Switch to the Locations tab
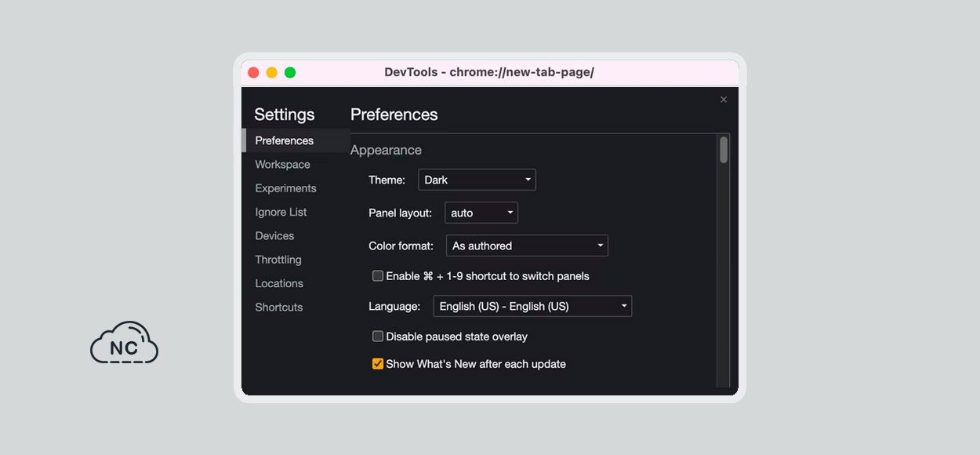Screen dimensions: 980x455 click(279, 283)
